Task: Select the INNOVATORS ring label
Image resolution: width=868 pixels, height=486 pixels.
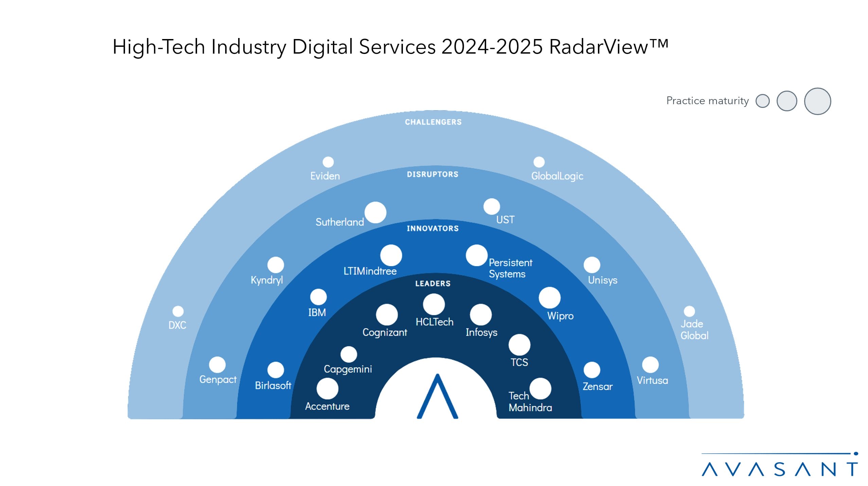Action: coord(432,228)
